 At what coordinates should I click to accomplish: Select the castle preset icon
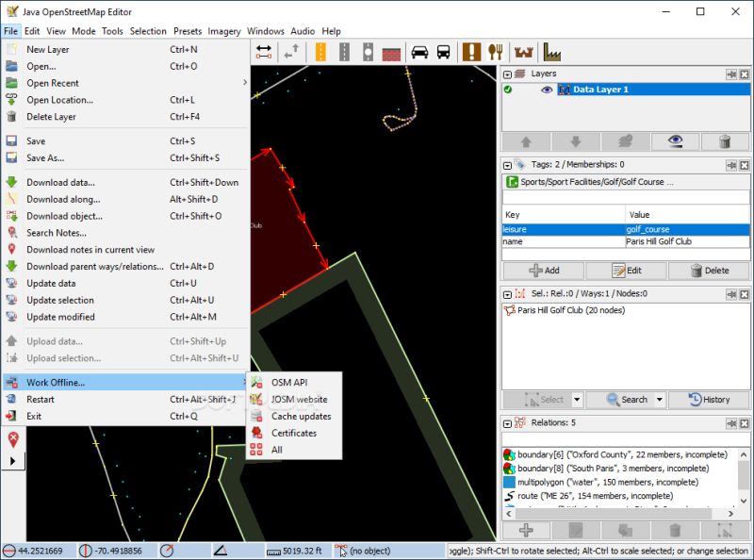click(522, 52)
